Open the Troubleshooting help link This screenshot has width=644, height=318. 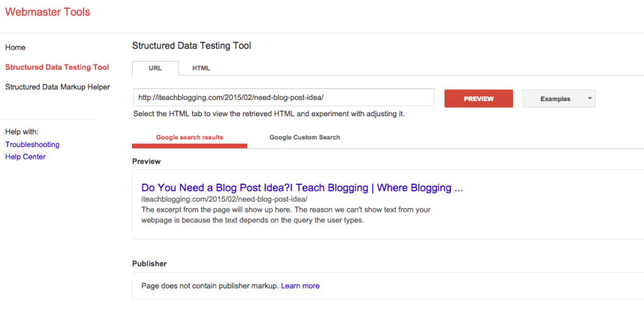click(32, 145)
